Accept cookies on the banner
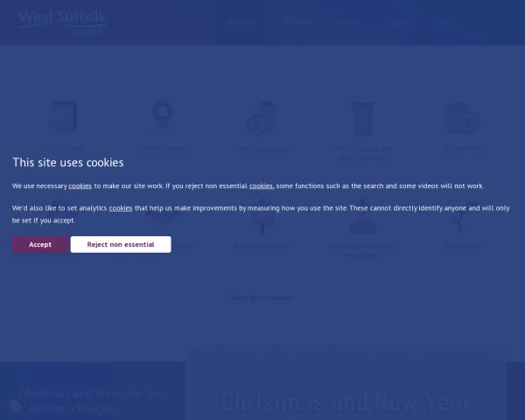525x420 pixels. [40, 244]
